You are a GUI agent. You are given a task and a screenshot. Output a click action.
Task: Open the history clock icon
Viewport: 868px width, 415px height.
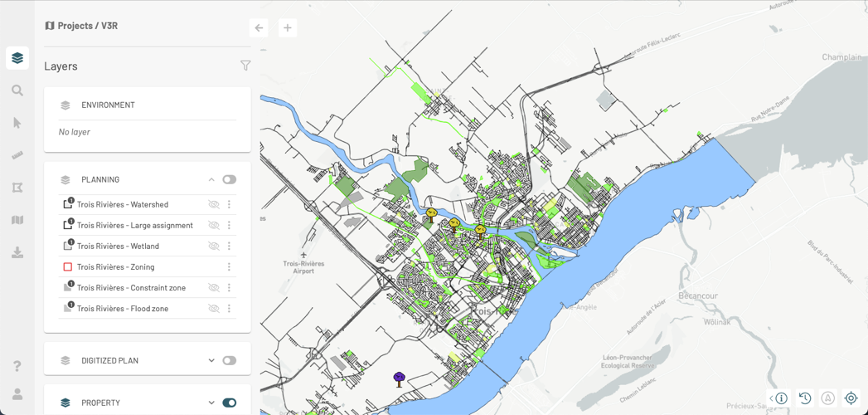tap(805, 398)
